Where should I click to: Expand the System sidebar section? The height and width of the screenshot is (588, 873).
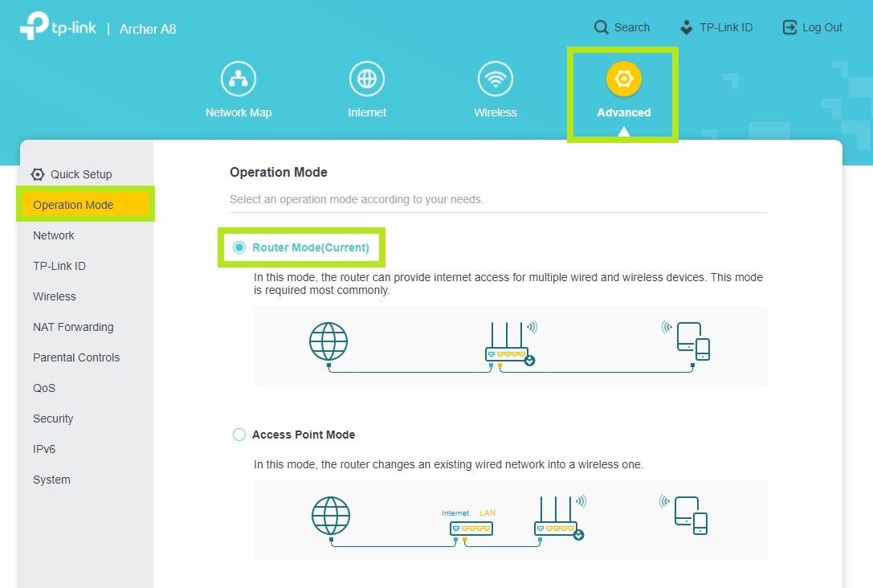51,480
